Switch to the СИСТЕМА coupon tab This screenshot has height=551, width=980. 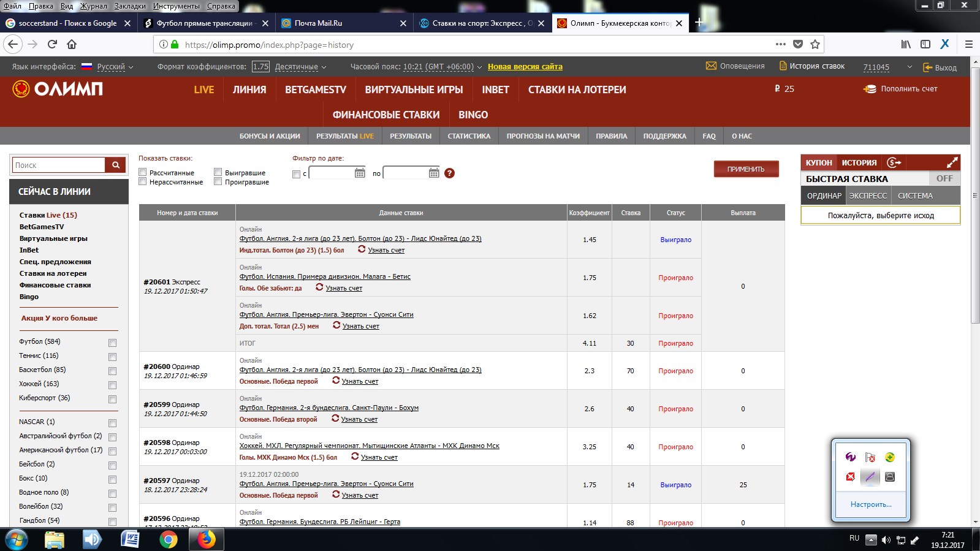915,196
